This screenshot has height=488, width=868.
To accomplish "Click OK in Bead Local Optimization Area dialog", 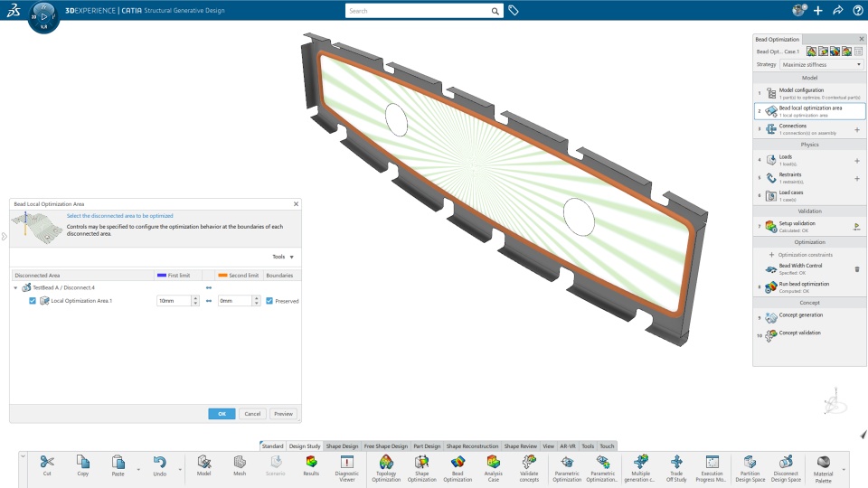I will [x=222, y=414].
